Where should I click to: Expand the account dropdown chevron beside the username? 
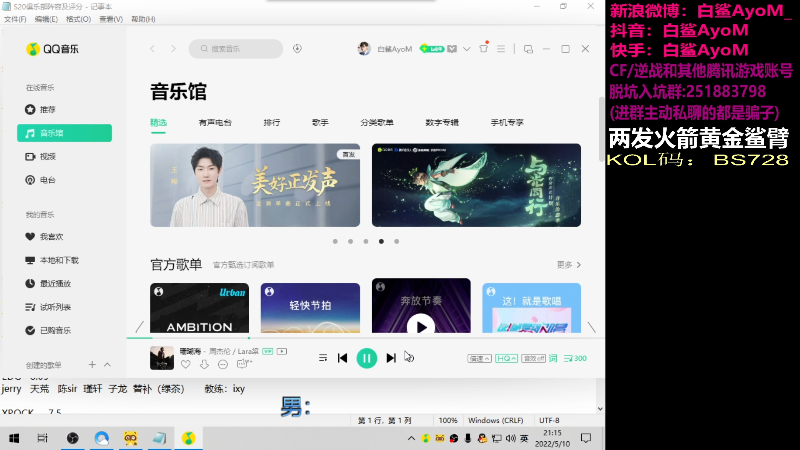466,49
